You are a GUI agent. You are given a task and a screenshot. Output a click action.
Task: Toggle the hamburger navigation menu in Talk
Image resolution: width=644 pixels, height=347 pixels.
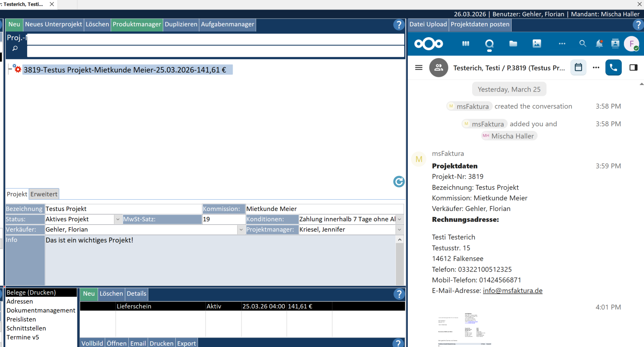419,68
